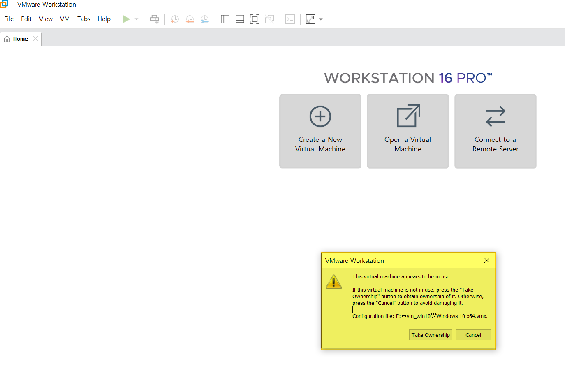Open the power options dropdown arrow
Image resolution: width=565 pixels, height=392 pixels.
point(137,19)
